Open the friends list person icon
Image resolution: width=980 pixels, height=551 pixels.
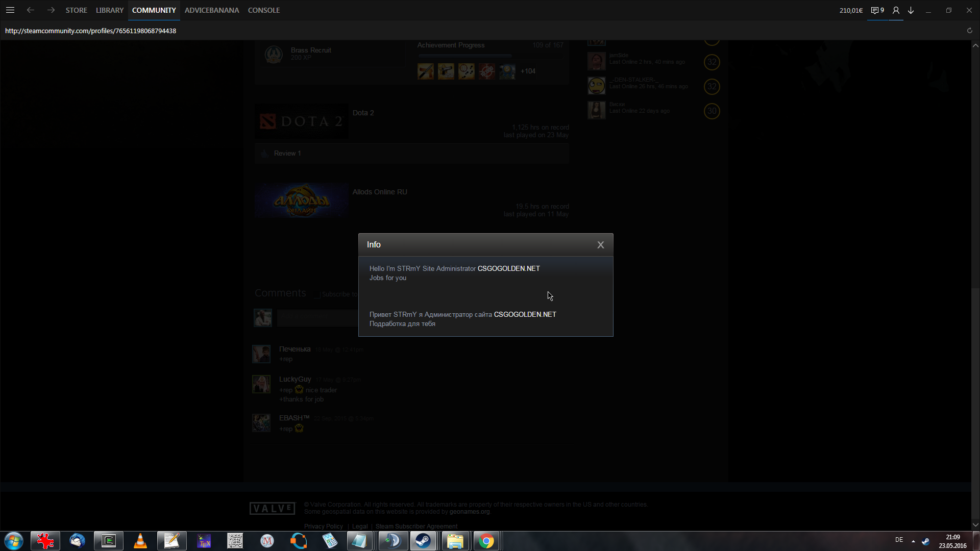pos(896,10)
